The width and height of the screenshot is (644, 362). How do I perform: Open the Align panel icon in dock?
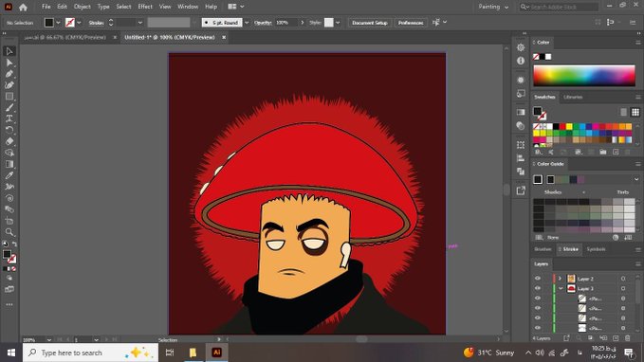tap(521, 158)
